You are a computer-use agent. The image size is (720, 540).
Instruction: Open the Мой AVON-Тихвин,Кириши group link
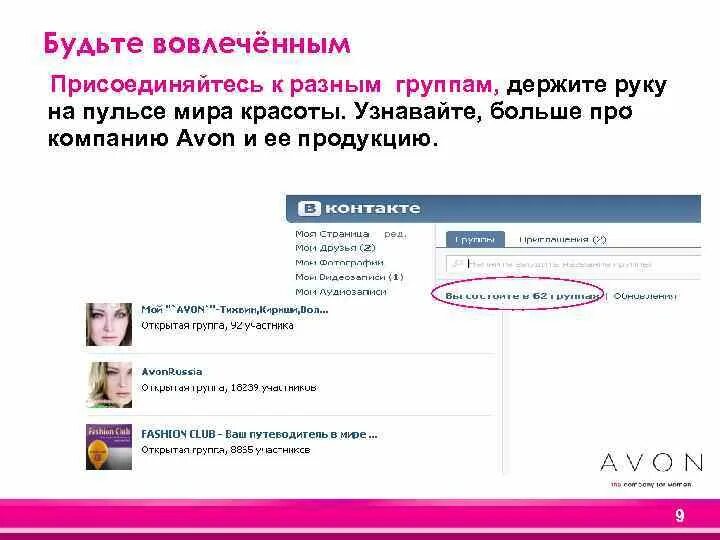[235, 309]
